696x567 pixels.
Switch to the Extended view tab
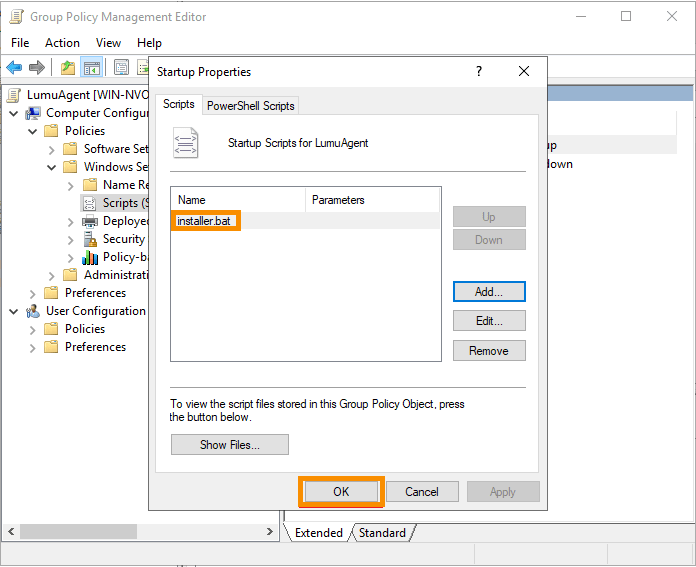pyautogui.click(x=318, y=532)
